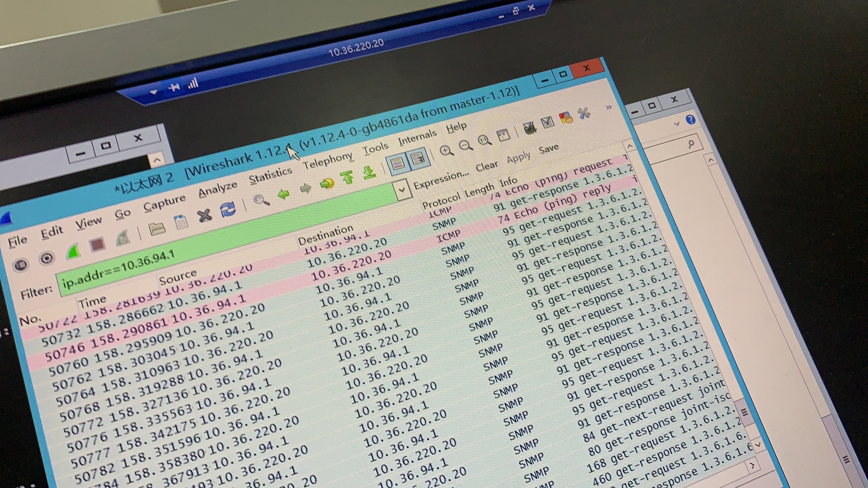
Task: Start capture with green shark fin icon
Action: 73,252
